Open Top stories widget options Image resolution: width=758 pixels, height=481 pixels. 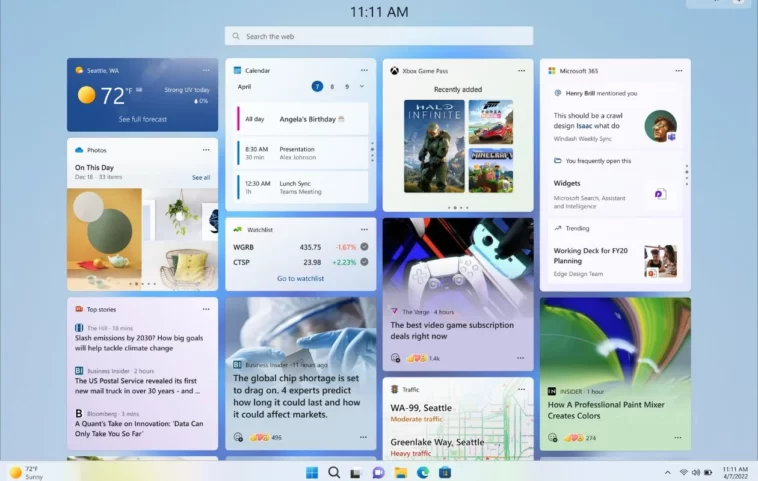(x=206, y=309)
